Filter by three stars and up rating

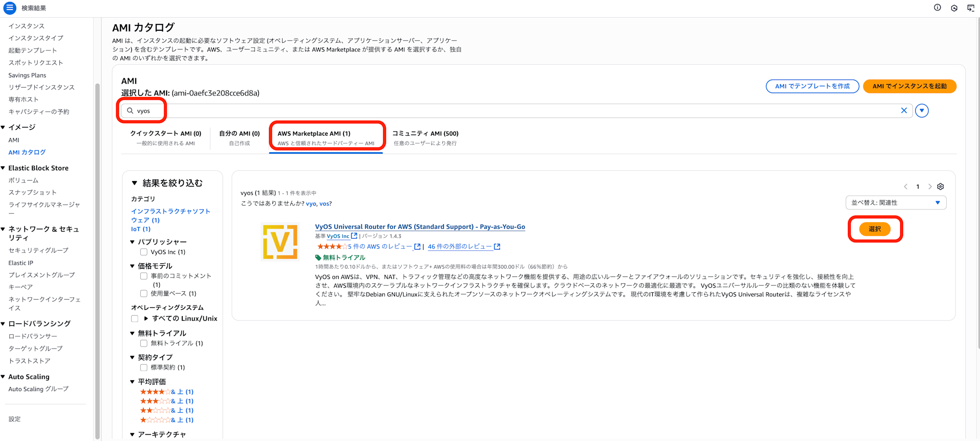pos(167,401)
